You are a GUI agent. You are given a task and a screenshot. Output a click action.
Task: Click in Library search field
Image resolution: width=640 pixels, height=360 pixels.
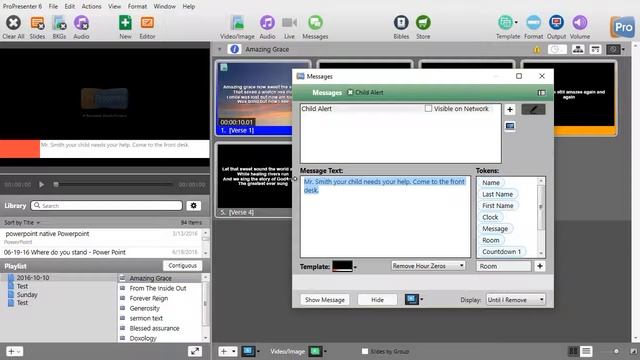[x=107, y=205]
